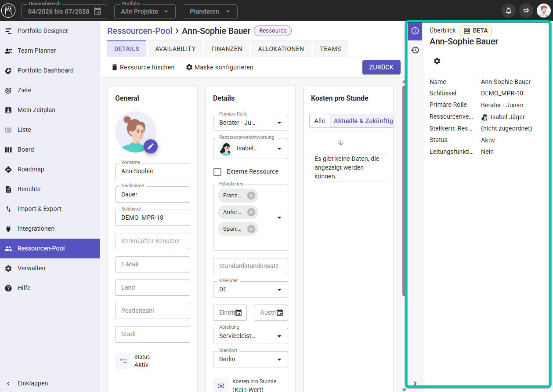Open the Portfolio dropdown

[x=145, y=11]
